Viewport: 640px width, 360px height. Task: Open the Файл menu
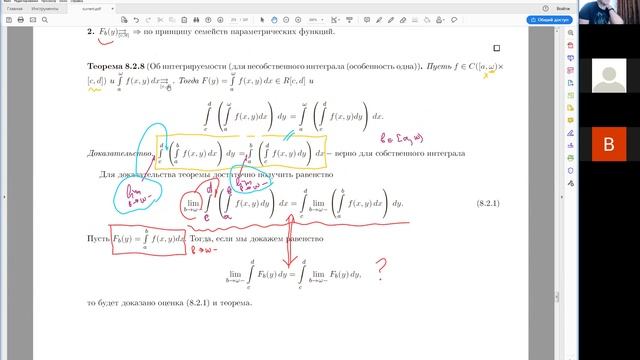click(7, 1)
